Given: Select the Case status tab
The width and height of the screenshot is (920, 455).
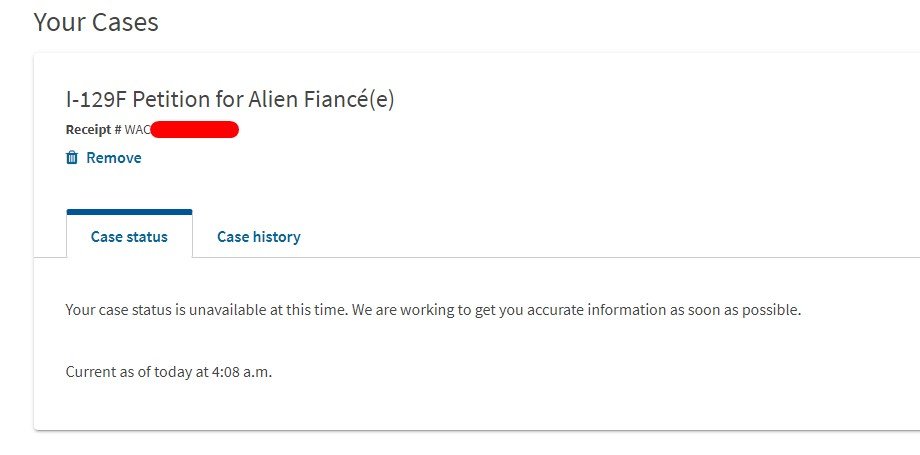Looking at the screenshot, I should coord(129,237).
